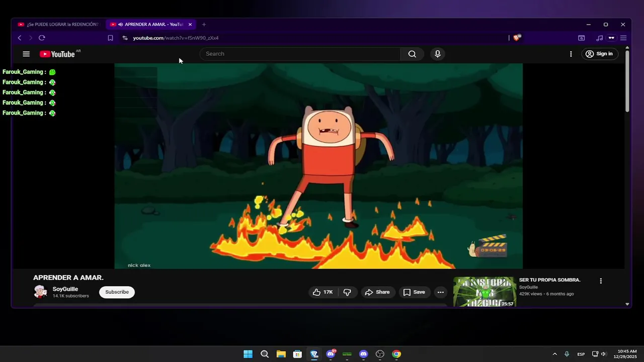This screenshot has height=362, width=644.
Task: Go to the YouTube home logo
Action: 57,54
